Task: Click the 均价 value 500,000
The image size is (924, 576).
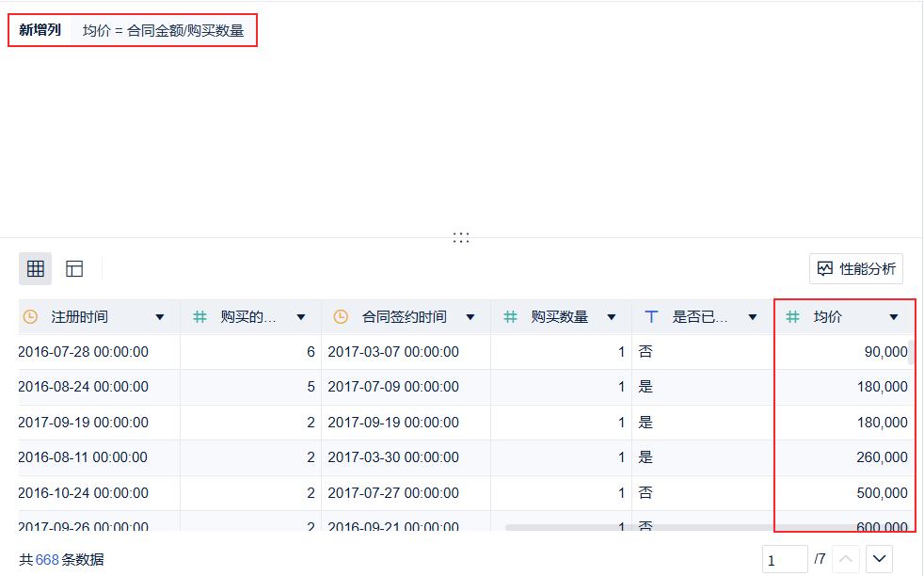Action: tap(883, 493)
